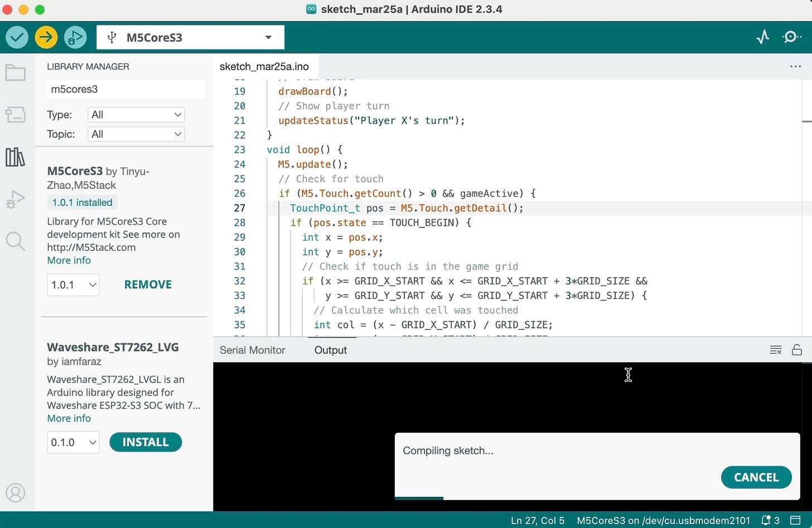Click the code editor vertical scrollbar
The height and width of the screenshot is (528, 812).
[807, 207]
